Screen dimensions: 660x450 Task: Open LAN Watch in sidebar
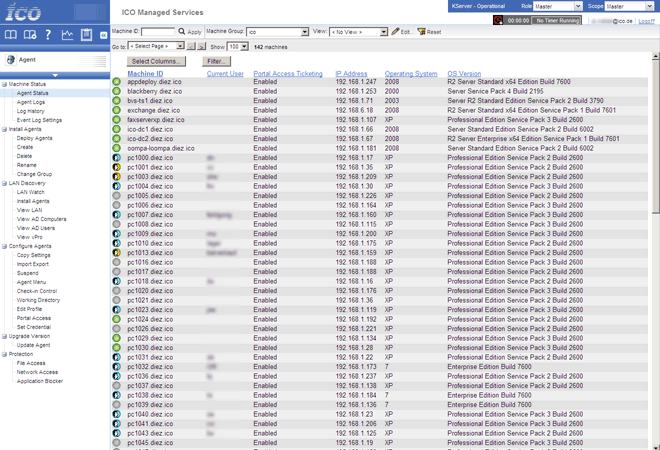pos(30,192)
